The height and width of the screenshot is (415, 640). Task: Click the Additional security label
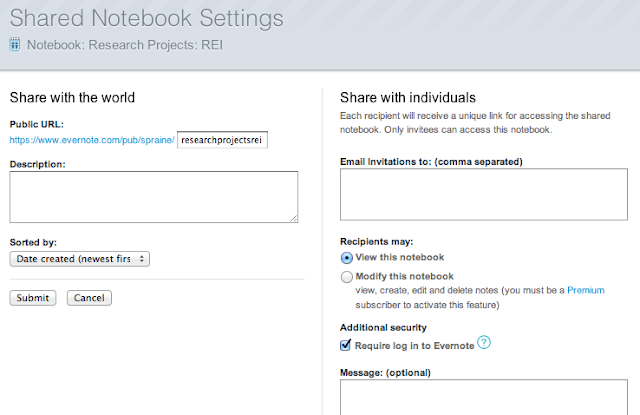point(383,328)
